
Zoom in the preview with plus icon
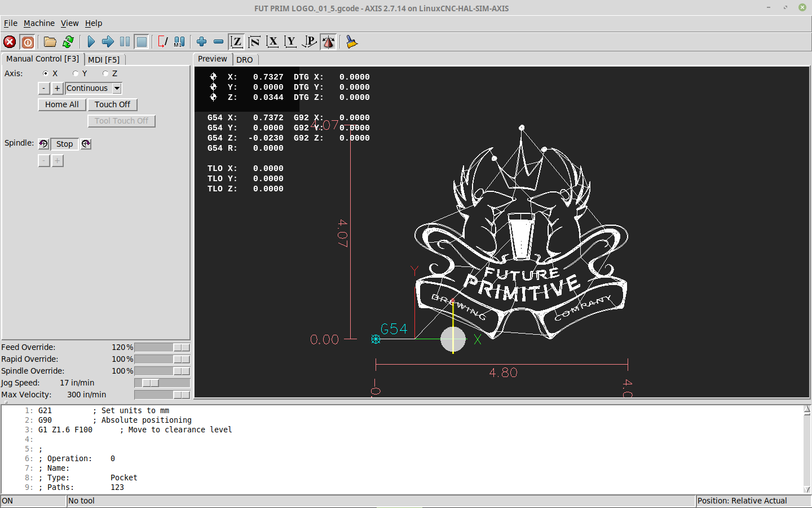pos(201,42)
